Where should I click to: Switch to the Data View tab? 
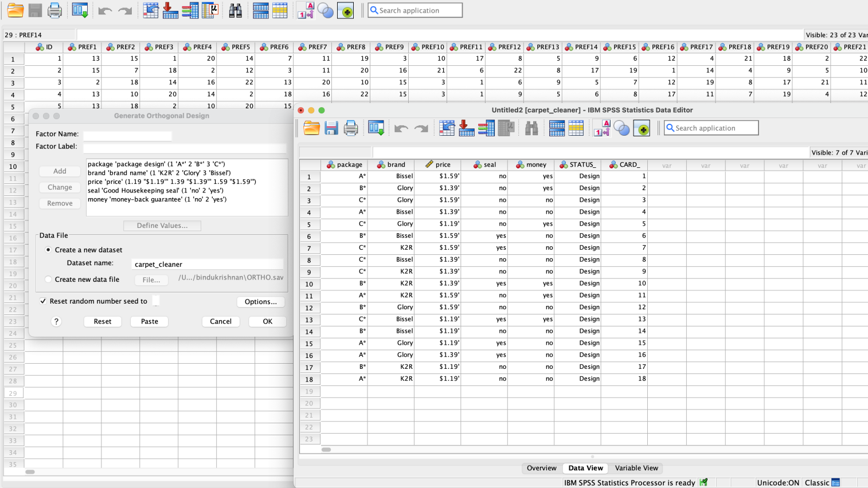pyautogui.click(x=585, y=468)
